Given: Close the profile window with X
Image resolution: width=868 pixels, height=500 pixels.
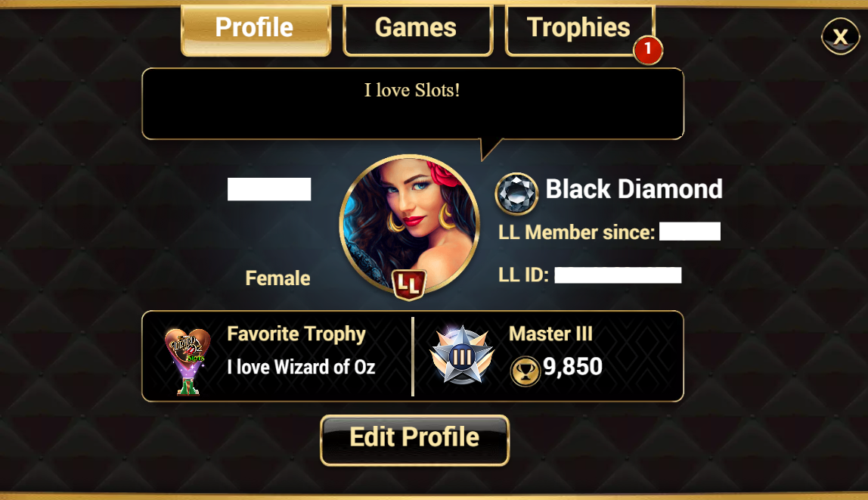Looking at the screenshot, I should click(x=840, y=36).
